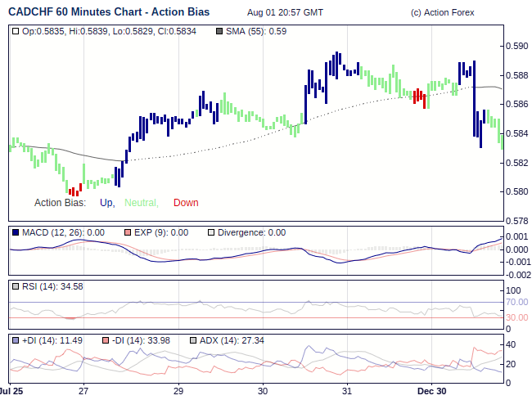Click the Divergence legend square
The image size is (532, 400).
211,232
